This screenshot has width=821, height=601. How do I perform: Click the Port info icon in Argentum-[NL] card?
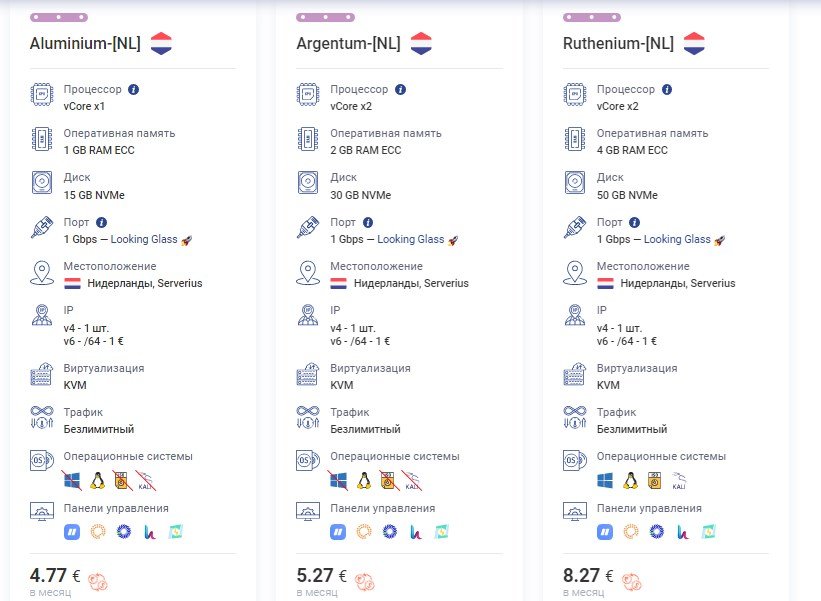[x=368, y=222]
